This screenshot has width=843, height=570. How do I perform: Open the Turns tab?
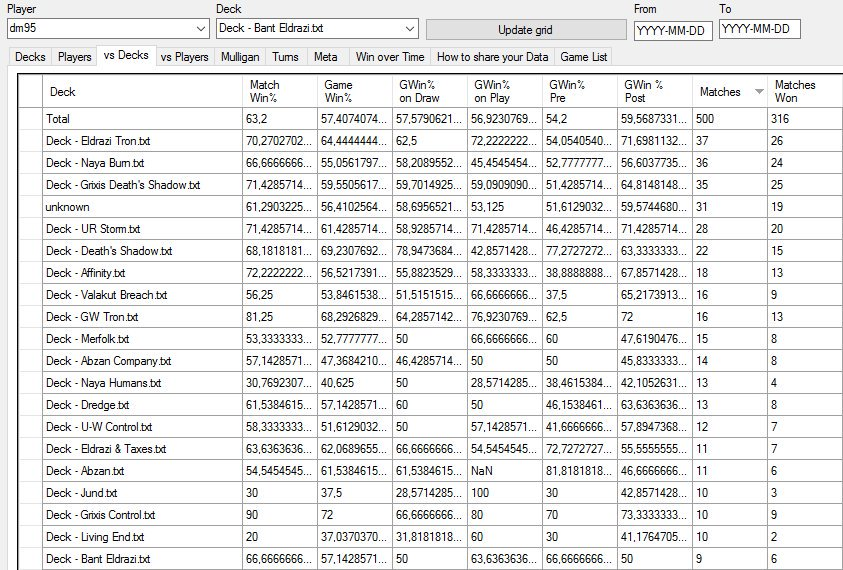(286, 57)
